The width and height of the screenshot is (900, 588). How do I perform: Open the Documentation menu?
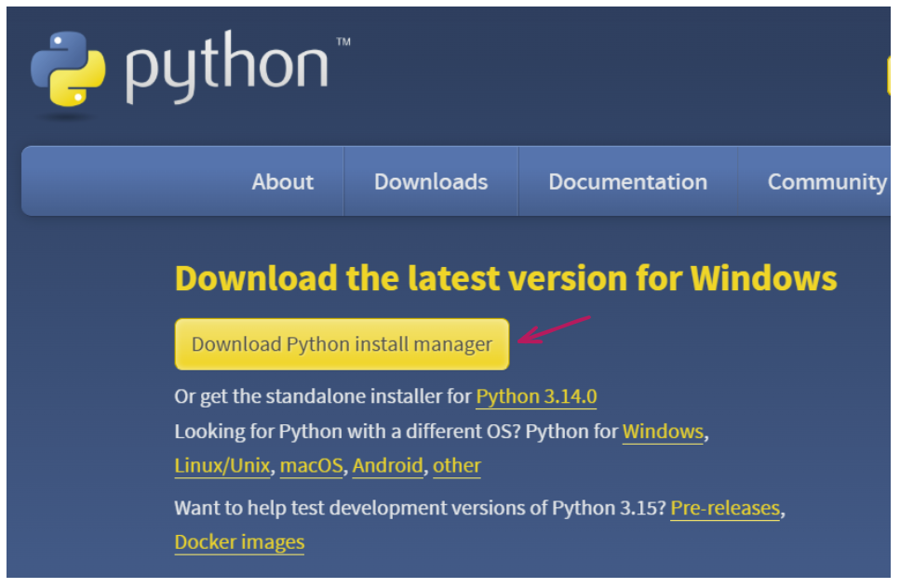(627, 181)
